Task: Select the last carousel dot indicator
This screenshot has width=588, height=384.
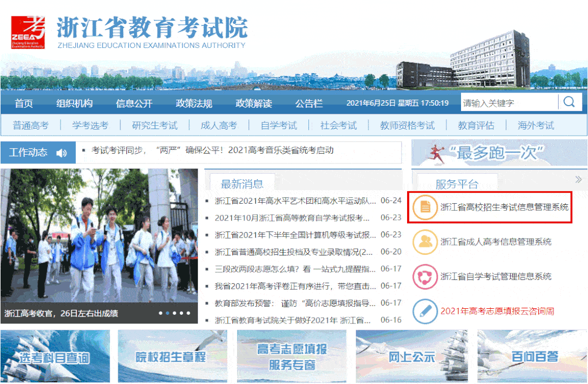Action: (189, 313)
